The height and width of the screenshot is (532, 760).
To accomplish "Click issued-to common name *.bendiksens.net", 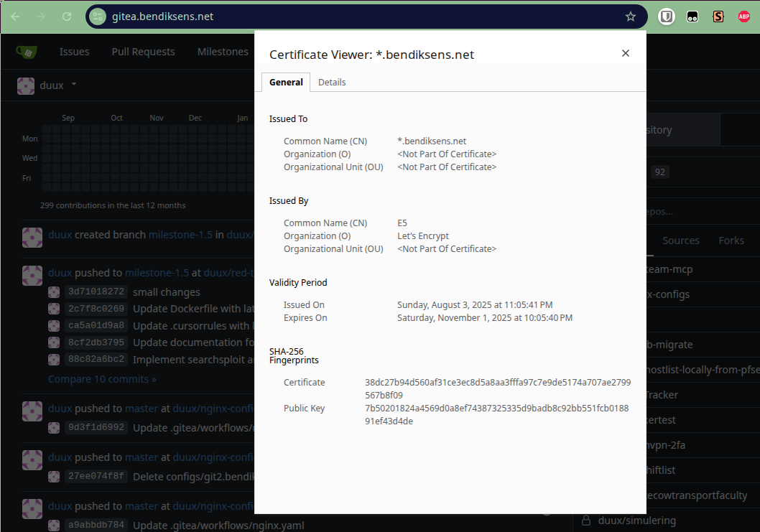I will tap(432, 141).
